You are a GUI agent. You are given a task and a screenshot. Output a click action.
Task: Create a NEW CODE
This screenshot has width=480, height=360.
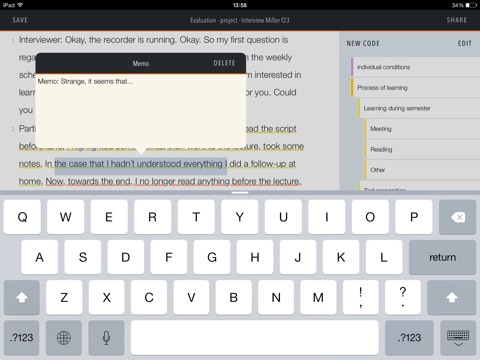coord(363,43)
